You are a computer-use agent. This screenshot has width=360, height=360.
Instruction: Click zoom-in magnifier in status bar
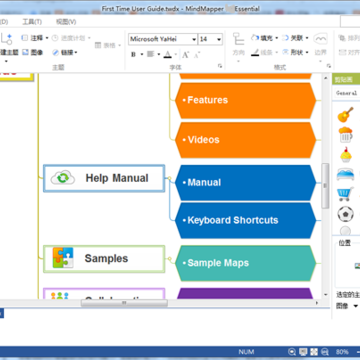pos(292,352)
